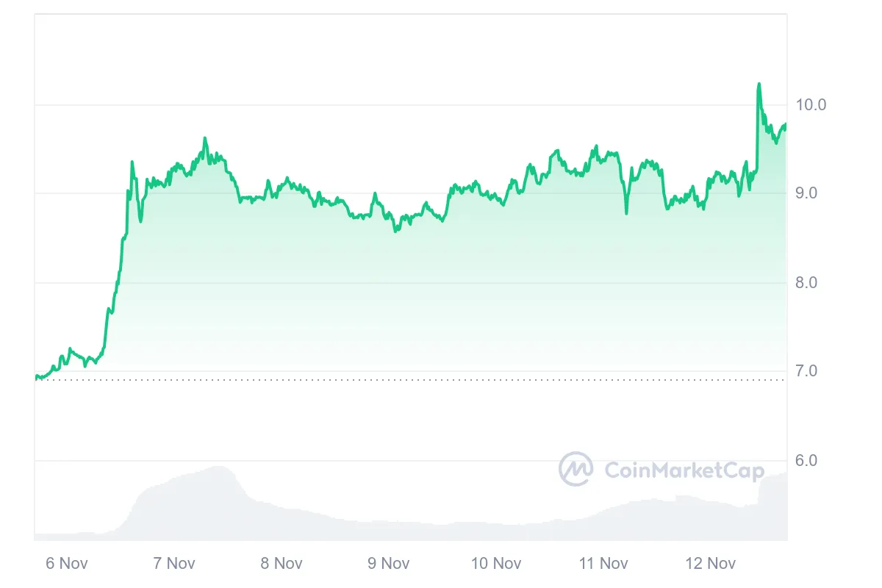The width and height of the screenshot is (882, 588).
Task: Click the line's starting point on 6 Nov
Action: [36, 377]
